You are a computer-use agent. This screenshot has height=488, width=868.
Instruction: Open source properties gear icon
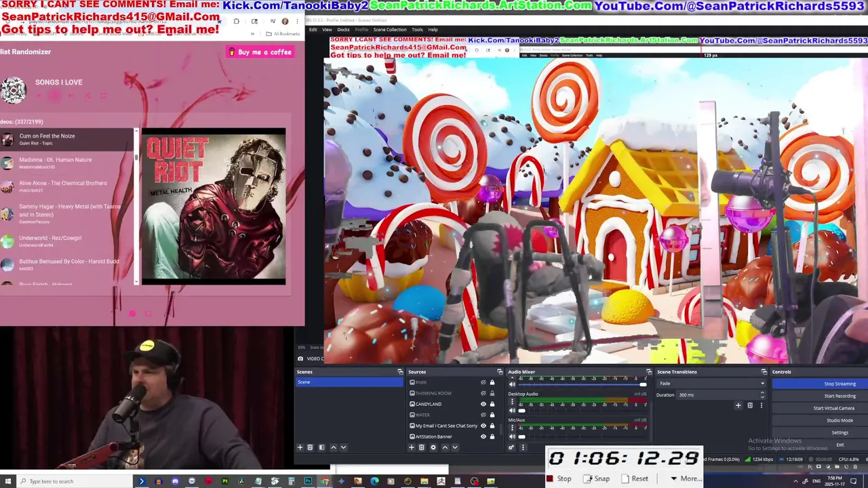pos(433,447)
